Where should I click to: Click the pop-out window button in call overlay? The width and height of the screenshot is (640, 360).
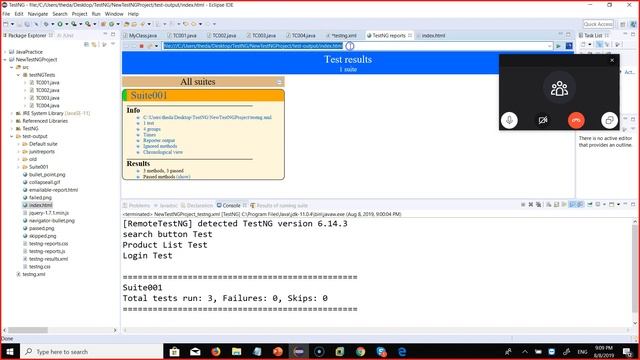click(609, 120)
